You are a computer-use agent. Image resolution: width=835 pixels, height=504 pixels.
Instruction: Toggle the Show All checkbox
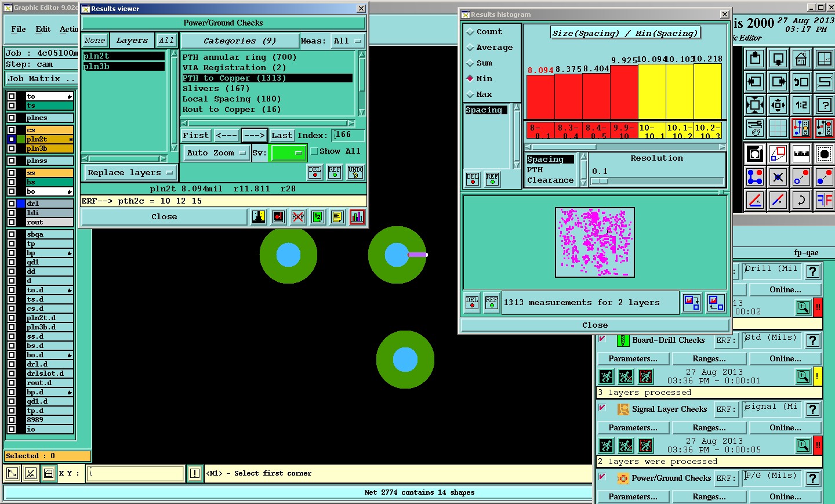314,151
